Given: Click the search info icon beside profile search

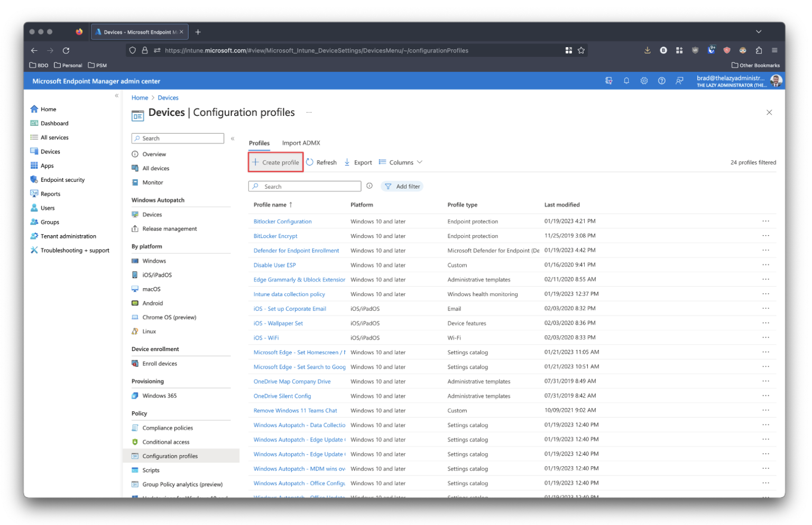Looking at the screenshot, I should (370, 186).
